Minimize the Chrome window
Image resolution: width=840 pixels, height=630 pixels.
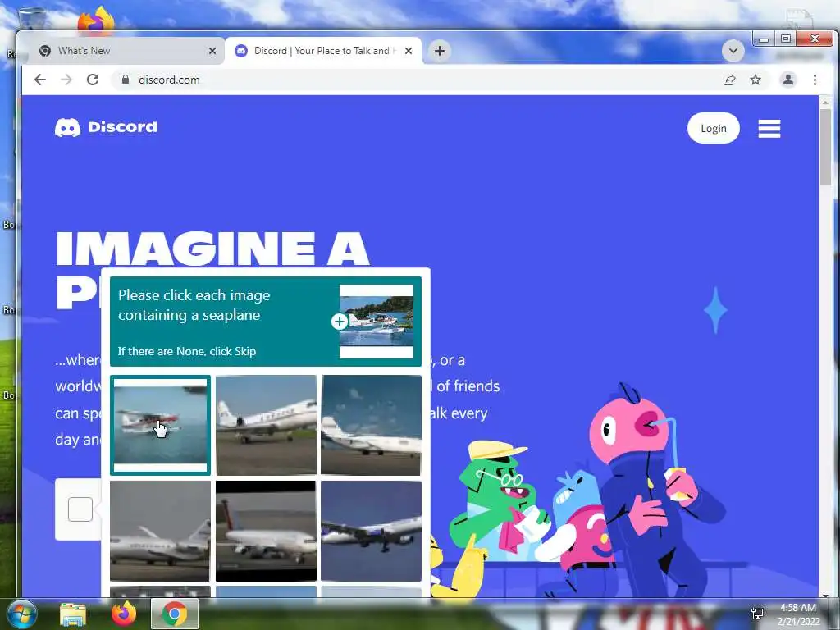764,39
